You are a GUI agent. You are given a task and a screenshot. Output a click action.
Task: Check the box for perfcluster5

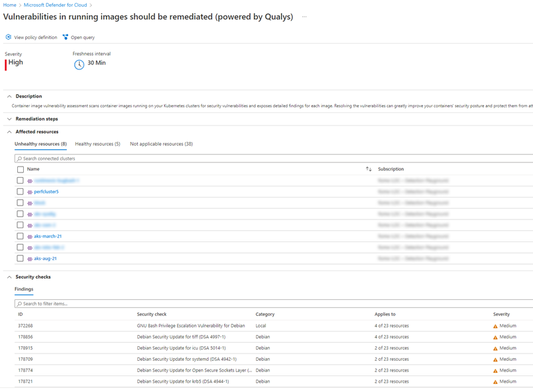(x=21, y=192)
